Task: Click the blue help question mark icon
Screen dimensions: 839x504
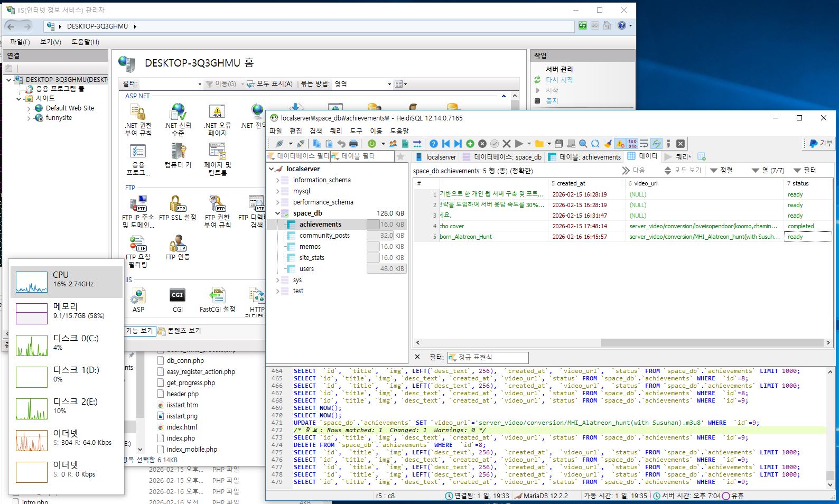Action: pyautogui.click(x=433, y=144)
